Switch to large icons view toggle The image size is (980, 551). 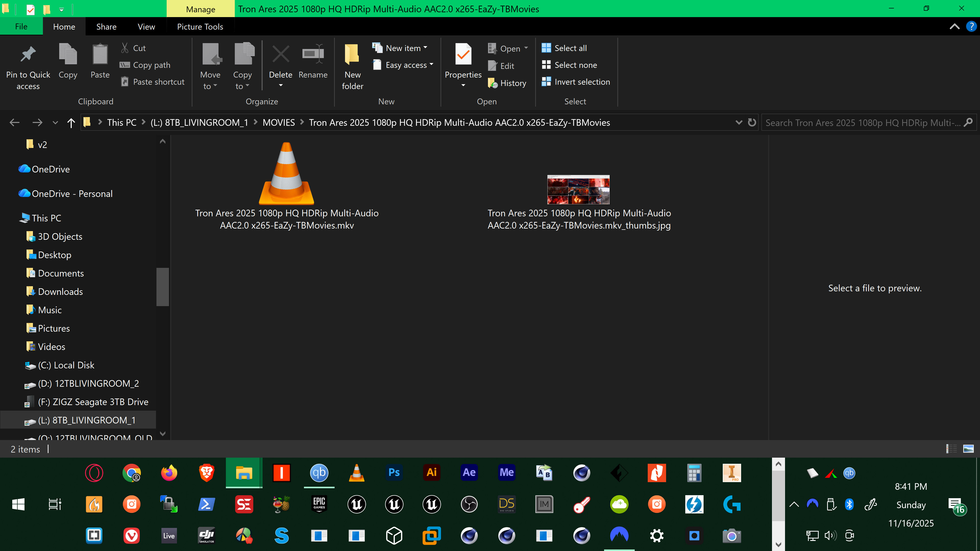coord(968,449)
